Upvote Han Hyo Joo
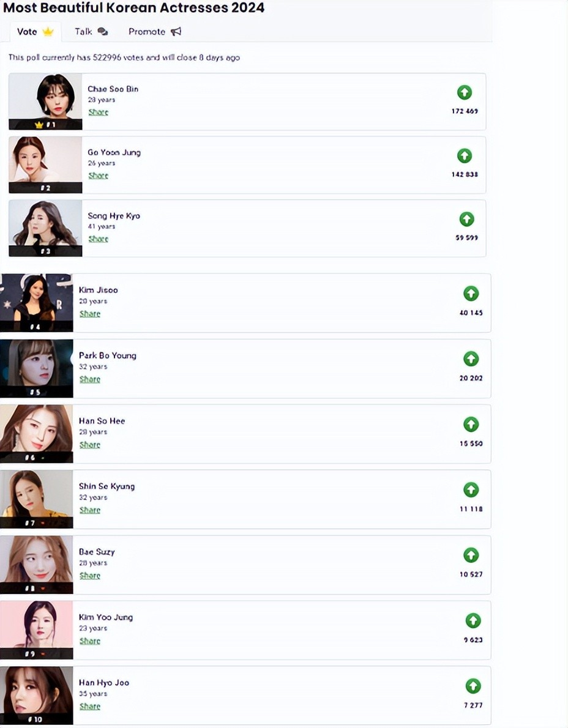 click(x=473, y=686)
